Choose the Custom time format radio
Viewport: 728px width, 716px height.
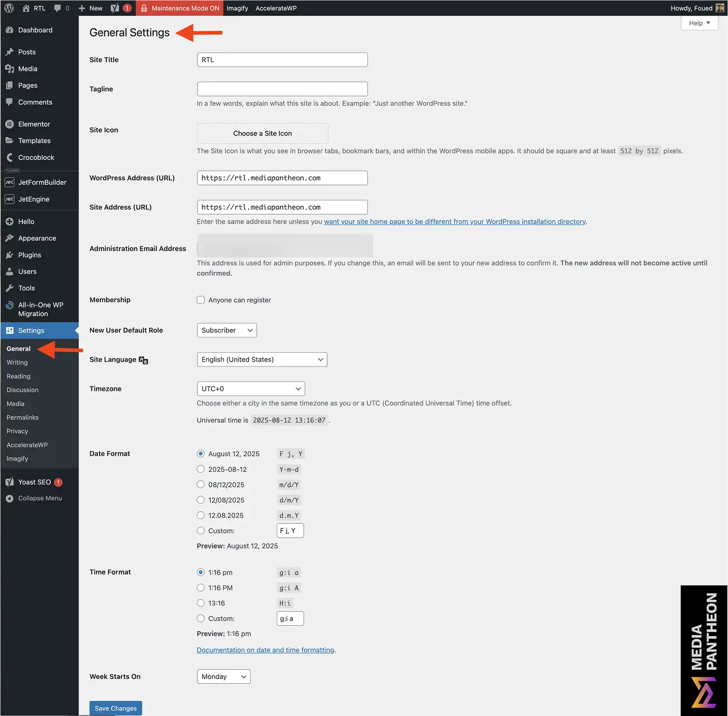(x=200, y=618)
